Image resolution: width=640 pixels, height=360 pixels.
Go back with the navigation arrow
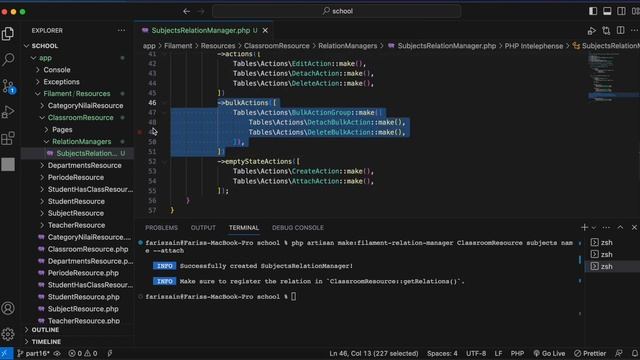[x=187, y=11]
